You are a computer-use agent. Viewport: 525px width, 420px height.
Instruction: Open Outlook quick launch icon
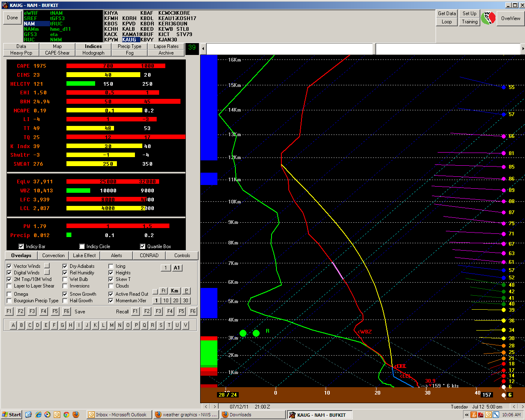57,415
